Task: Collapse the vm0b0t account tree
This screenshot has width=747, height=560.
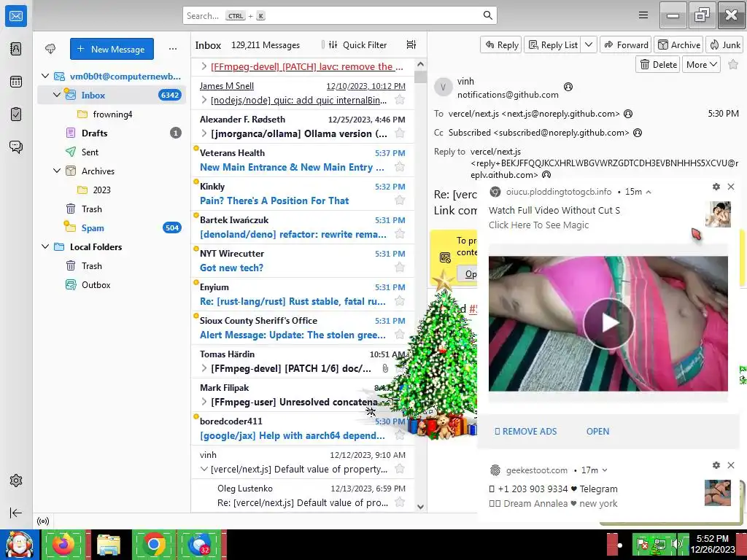Action: point(45,76)
